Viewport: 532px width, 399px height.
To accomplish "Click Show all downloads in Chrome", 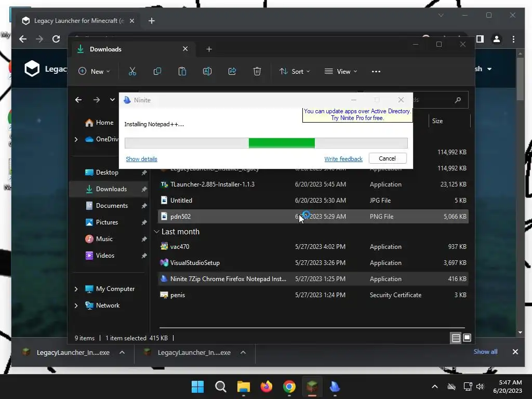I will click(x=485, y=352).
